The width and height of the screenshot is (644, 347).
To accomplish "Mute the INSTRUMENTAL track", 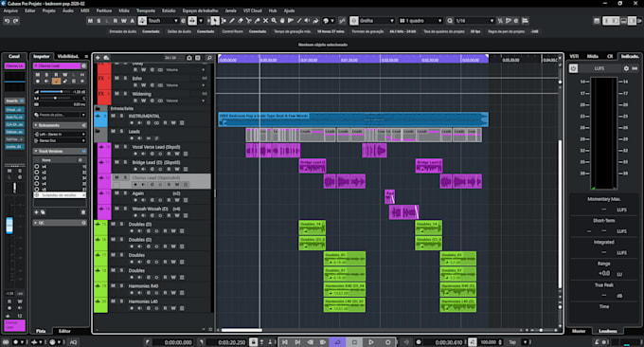I will tap(113, 116).
